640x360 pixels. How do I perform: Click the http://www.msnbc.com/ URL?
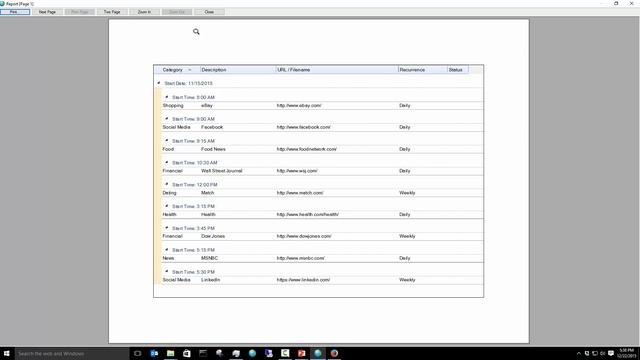pos(301,258)
